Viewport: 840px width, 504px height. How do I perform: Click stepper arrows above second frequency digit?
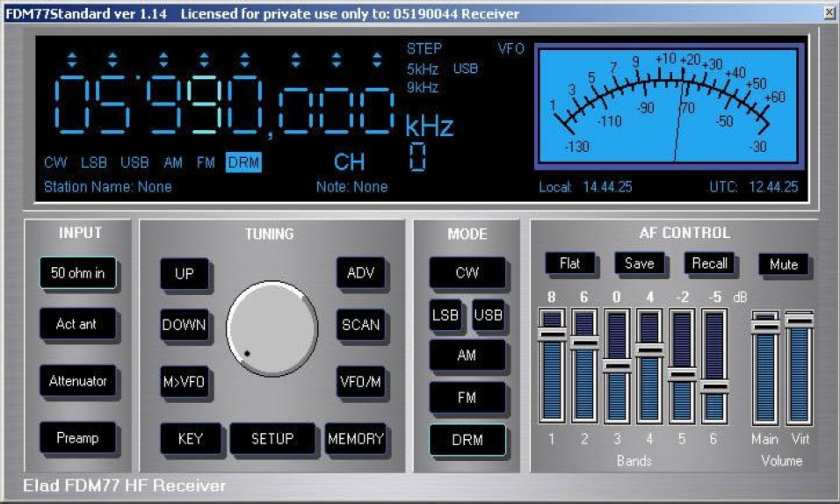[x=112, y=60]
